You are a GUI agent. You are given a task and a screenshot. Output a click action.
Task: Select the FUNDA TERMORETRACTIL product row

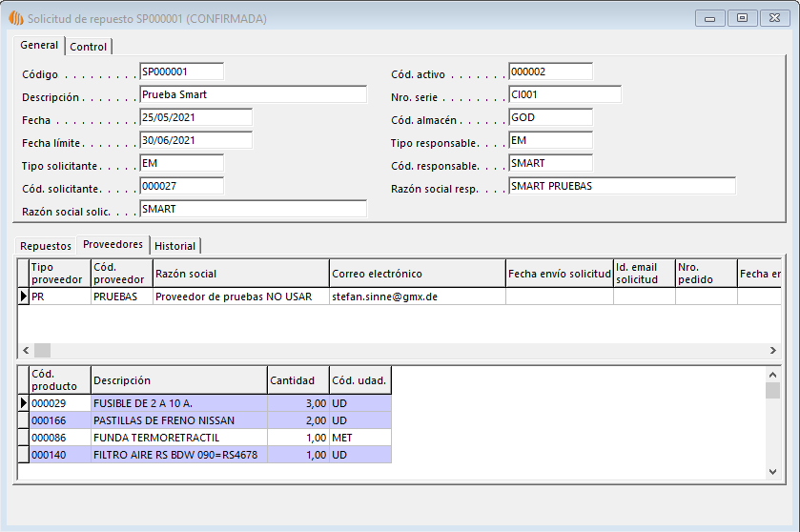click(x=179, y=438)
